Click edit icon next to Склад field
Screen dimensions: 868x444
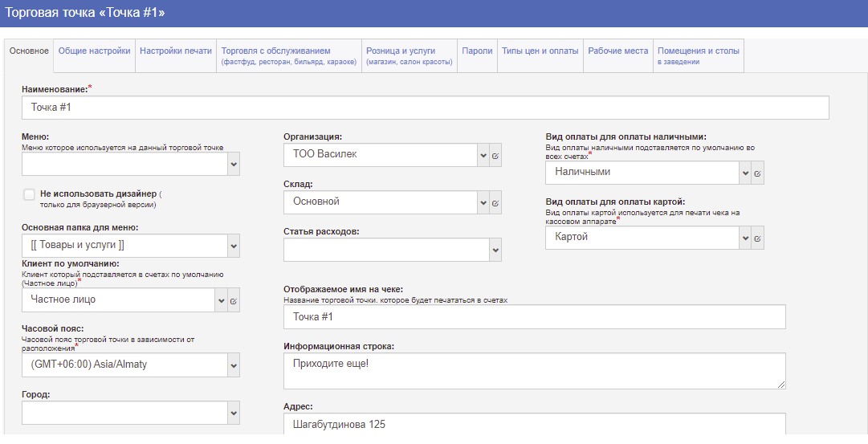pyautogui.click(x=495, y=203)
